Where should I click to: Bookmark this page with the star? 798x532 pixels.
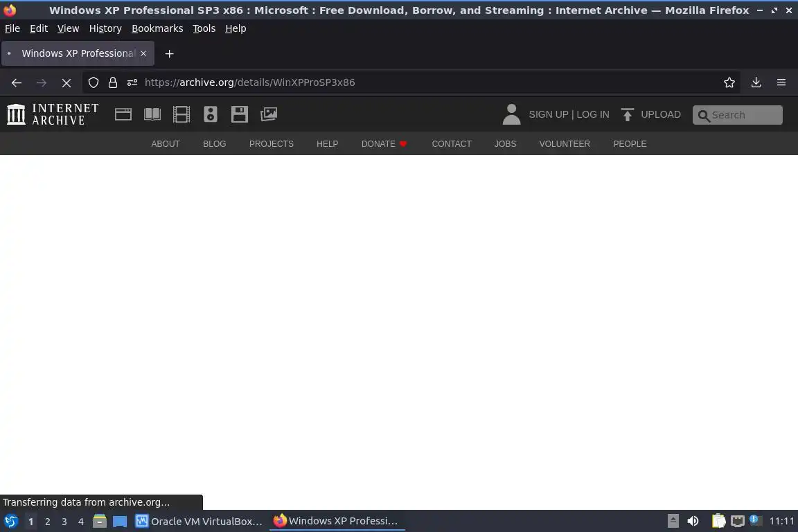pos(729,82)
